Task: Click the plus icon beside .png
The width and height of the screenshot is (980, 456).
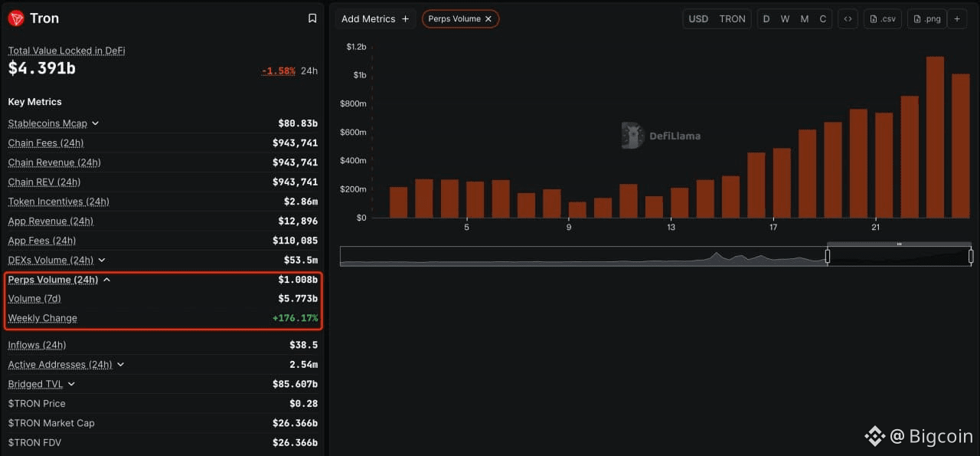Action: click(x=957, y=19)
